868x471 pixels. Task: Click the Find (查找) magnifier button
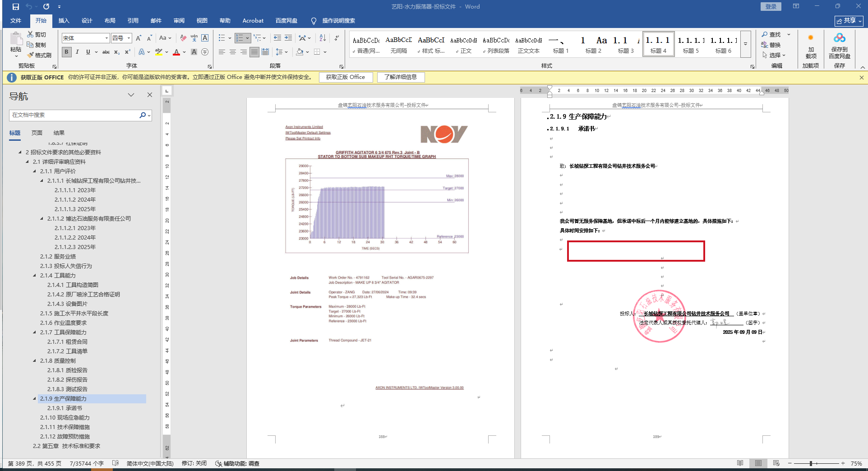click(x=771, y=34)
